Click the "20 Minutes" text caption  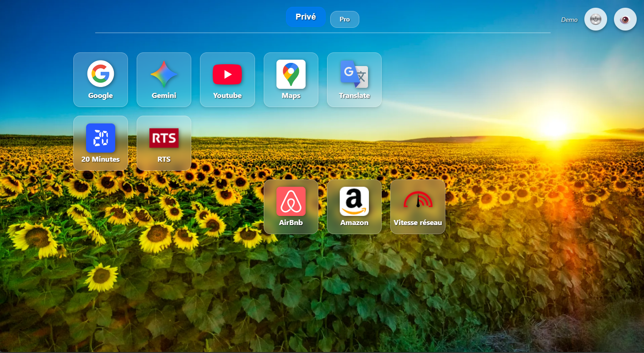(x=101, y=159)
